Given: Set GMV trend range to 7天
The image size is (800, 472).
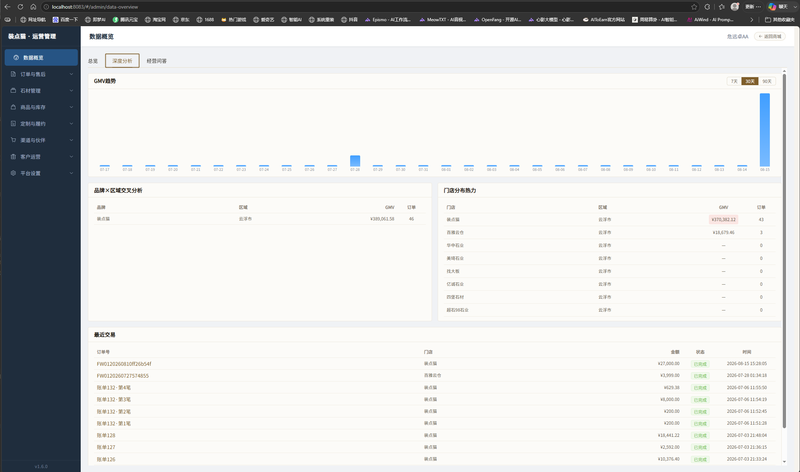Looking at the screenshot, I should coord(734,81).
